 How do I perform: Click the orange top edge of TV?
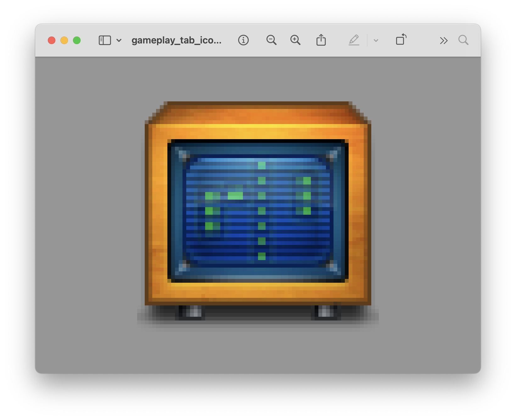258,113
